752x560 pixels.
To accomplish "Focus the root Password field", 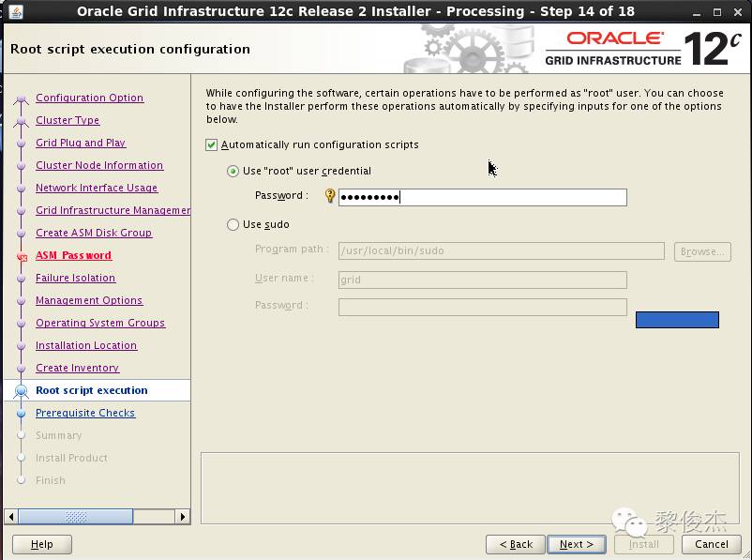I will (x=483, y=197).
